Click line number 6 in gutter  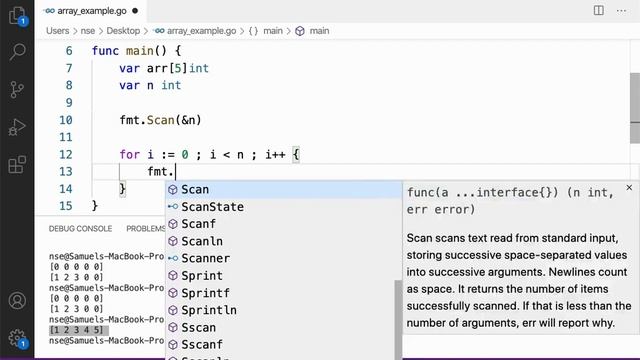69,51
